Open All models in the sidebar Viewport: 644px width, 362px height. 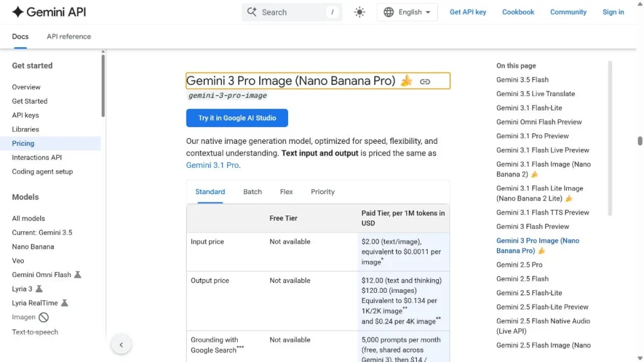pos(28,218)
